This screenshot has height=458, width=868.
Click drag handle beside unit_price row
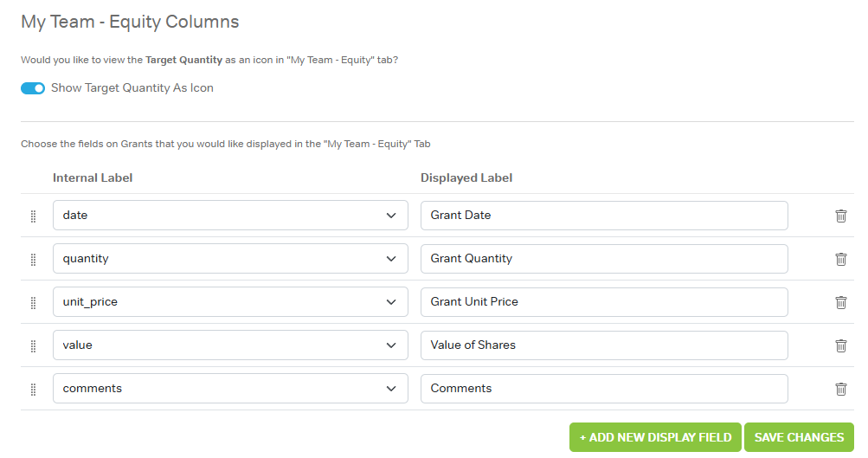tap(34, 302)
